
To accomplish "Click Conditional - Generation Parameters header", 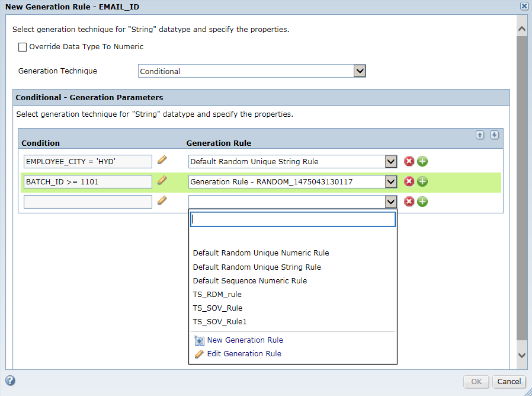I will [x=89, y=98].
